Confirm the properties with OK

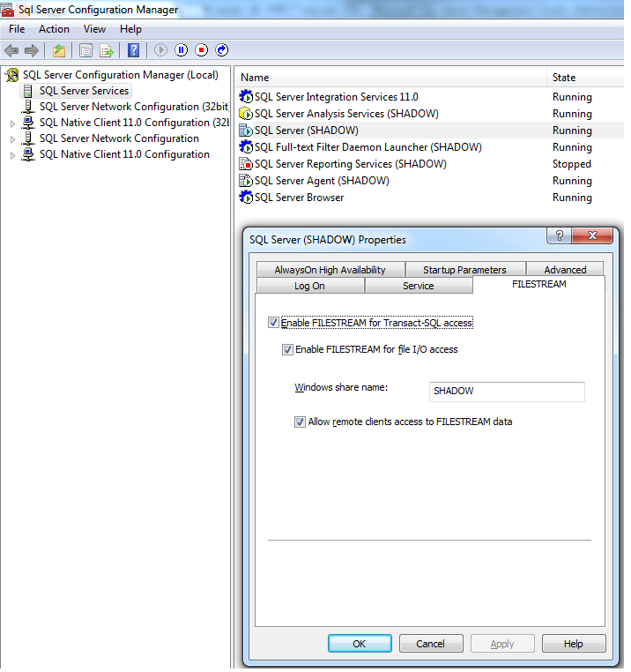[x=360, y=644]
